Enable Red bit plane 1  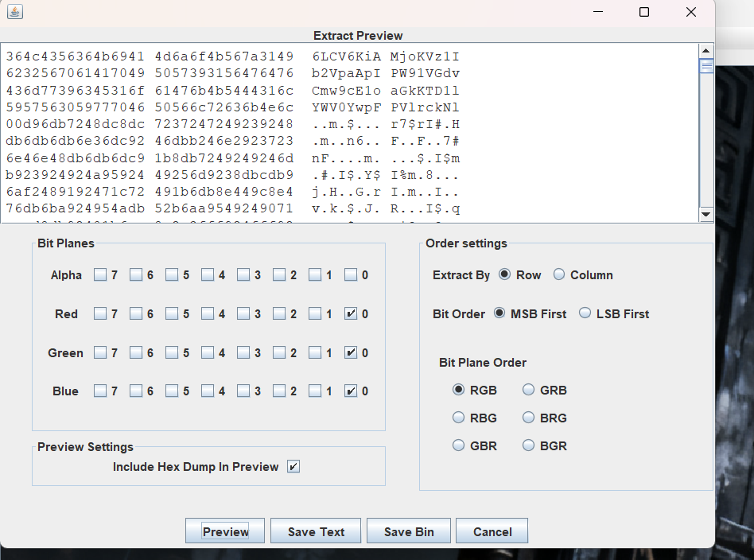coord(315,314)
